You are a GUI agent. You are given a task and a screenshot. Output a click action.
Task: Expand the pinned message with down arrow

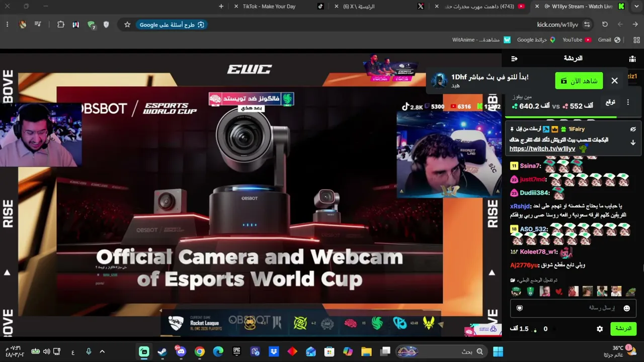pos(633,143)
